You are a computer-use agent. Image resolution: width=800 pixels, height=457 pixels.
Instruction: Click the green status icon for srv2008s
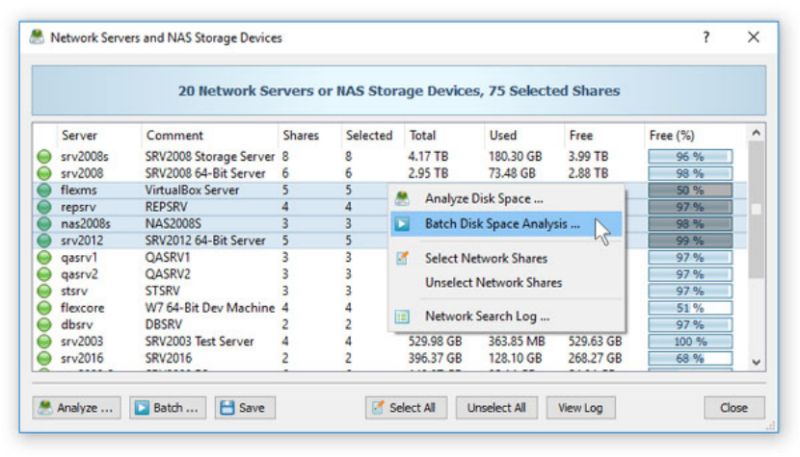click(44, 157)
